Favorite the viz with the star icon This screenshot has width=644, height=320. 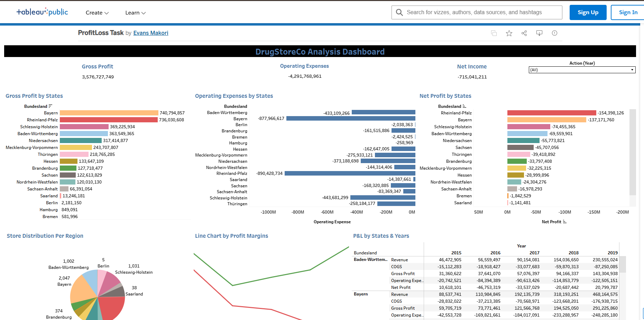click(x=509, y=33)
